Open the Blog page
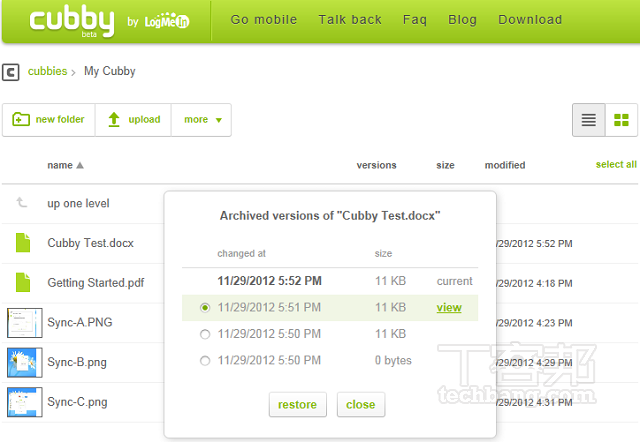Image resolution: width=640 pixels, height=442 pixels. pos(462,20)
